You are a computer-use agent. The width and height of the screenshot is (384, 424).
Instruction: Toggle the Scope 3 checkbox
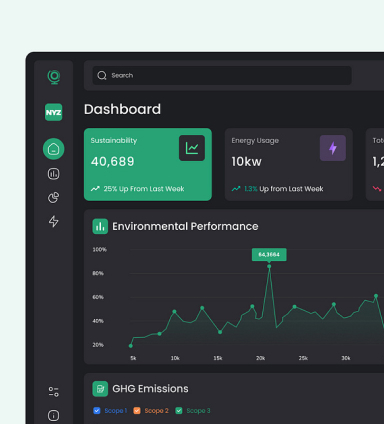179,410
